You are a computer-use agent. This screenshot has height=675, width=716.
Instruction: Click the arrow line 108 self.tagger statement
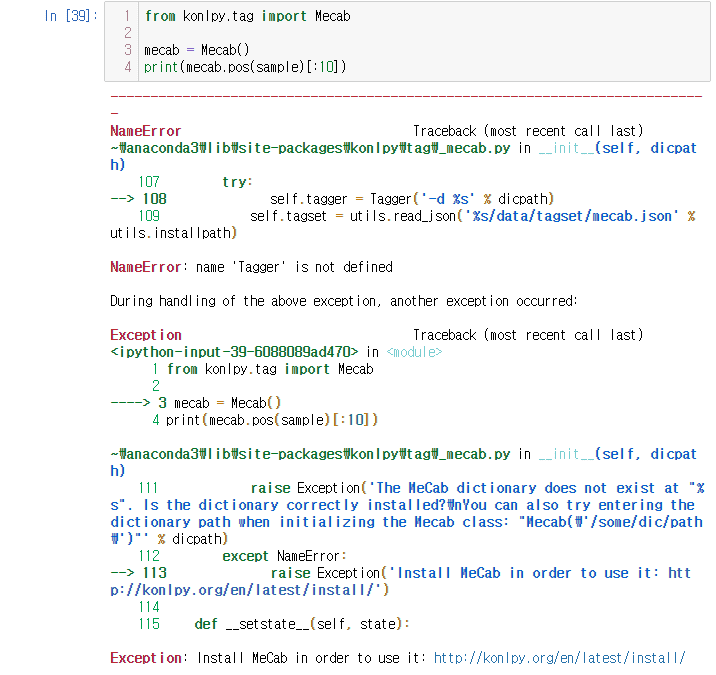[411, 199]
